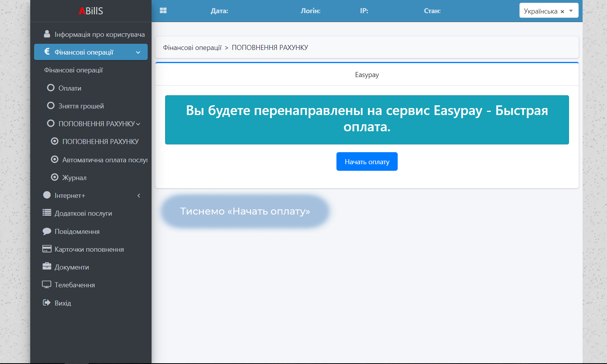Open the Інтернет+ menu item
Image resolution: width=607 pixels, height=364 pixels.
[70, 196]
